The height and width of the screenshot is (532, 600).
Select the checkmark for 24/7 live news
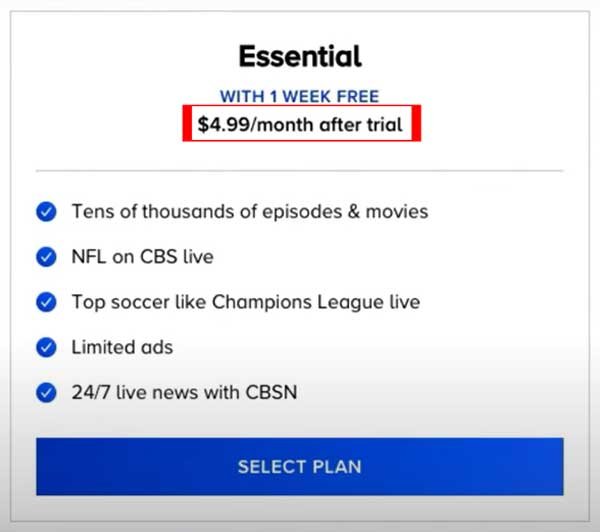pos(46,392)
